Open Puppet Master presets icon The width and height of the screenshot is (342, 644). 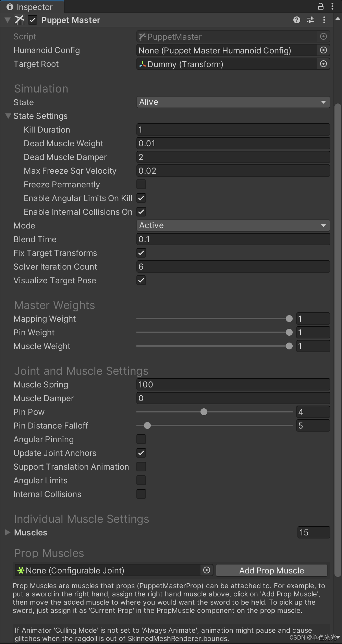tap(310, 20)
